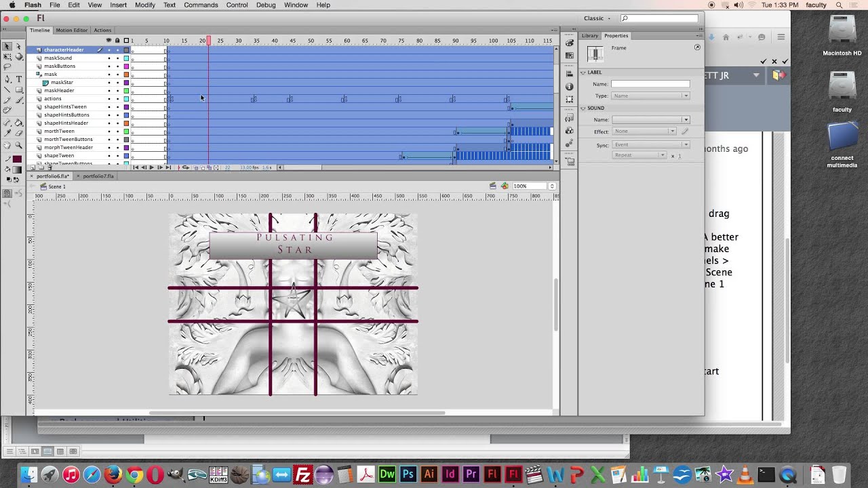
Task: Open the Sync dropdown
Action: [x=650, y=144]
